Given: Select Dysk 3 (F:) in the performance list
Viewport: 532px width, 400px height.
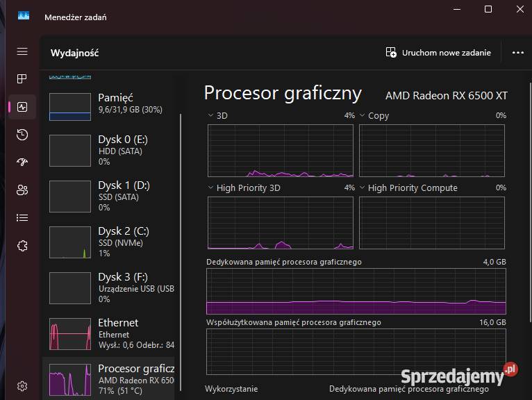Looking at the screenshot, I should tap(108, 287).
